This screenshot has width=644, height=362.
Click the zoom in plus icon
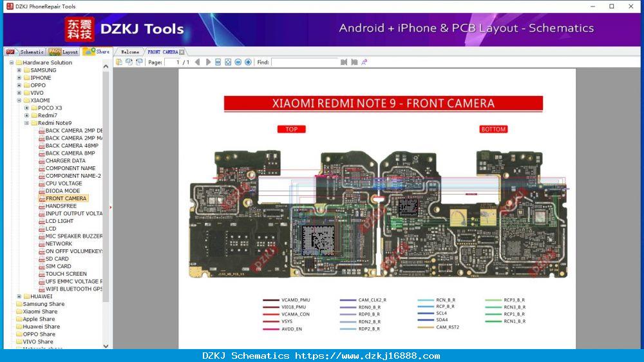248,62
